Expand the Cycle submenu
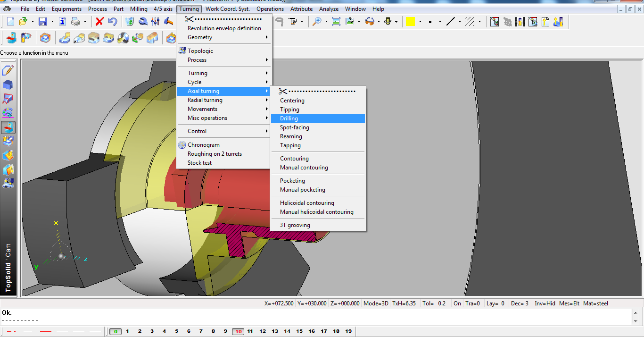 (x=224, y=82)
